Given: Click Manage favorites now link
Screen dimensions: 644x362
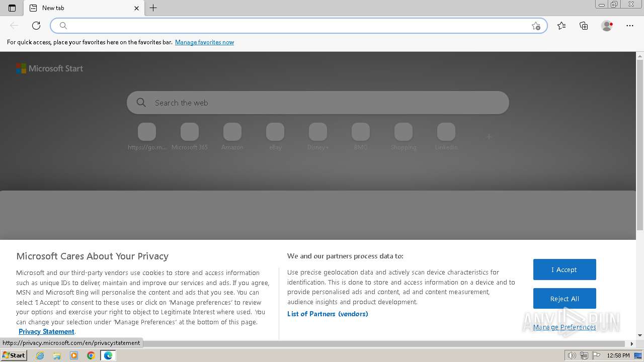Looking at the screenshot, I should pos(204,42).
